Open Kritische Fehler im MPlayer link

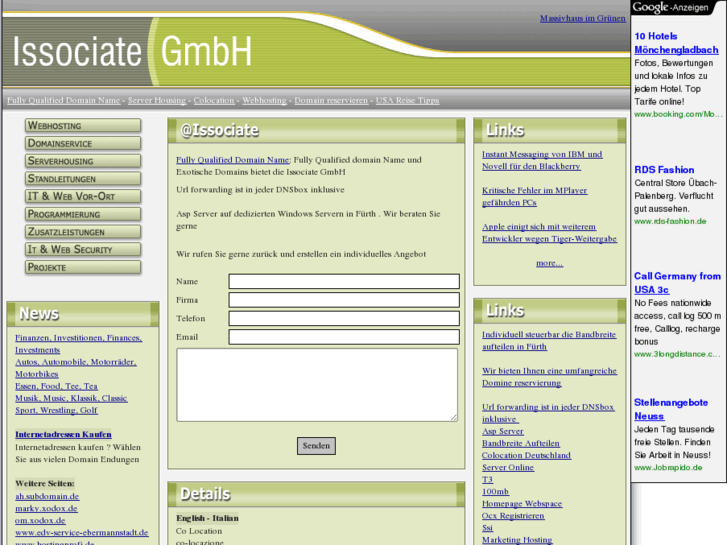point(535,197)
